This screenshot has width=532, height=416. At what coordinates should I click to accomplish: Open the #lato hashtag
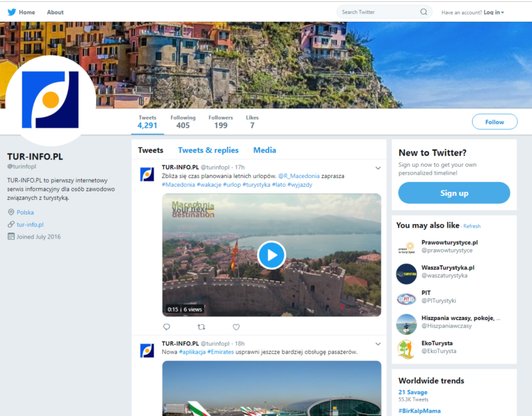(x=279, y=185)
